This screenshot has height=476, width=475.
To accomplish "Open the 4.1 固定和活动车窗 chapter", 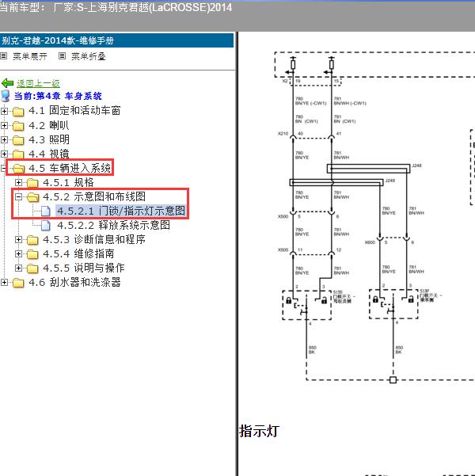I will click(74, 111).
